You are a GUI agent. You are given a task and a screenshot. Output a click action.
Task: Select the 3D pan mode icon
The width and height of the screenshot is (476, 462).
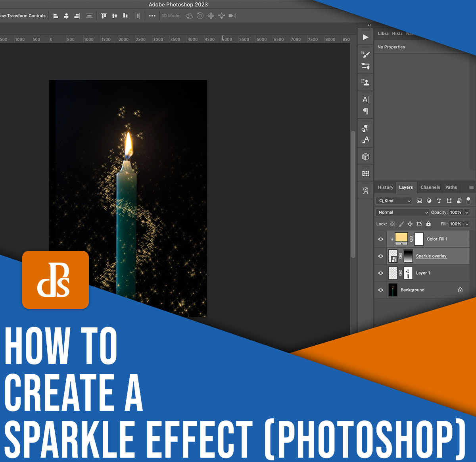point(211,16)
